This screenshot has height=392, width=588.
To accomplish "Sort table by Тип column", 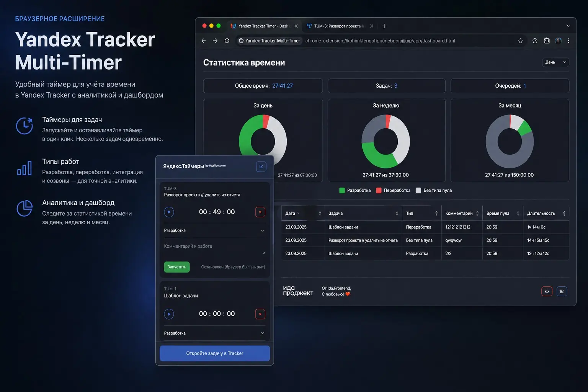I will [x=436, y=213].
